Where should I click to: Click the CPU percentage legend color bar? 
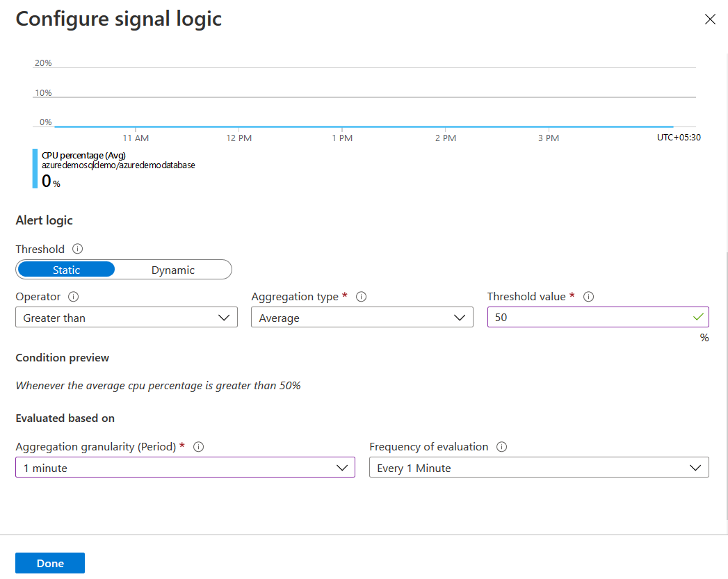(35, 168)
